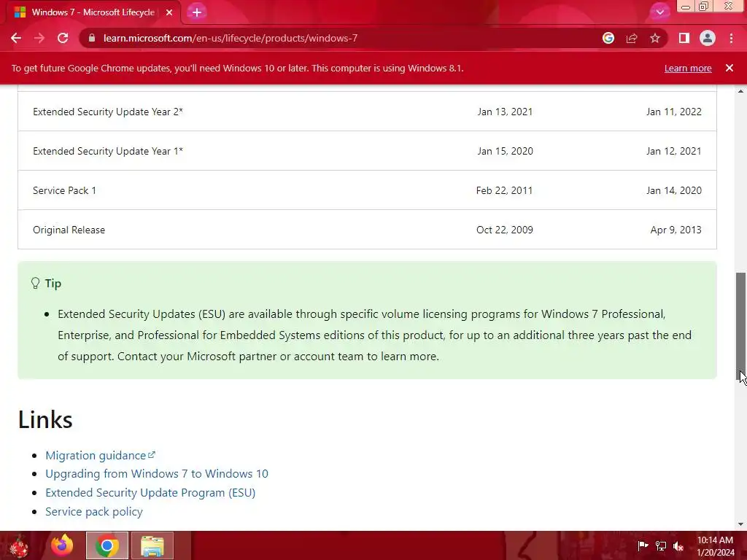The image size is (747, 560).
Task: Expand the tab search dropdown
Action: pos(659,12)
